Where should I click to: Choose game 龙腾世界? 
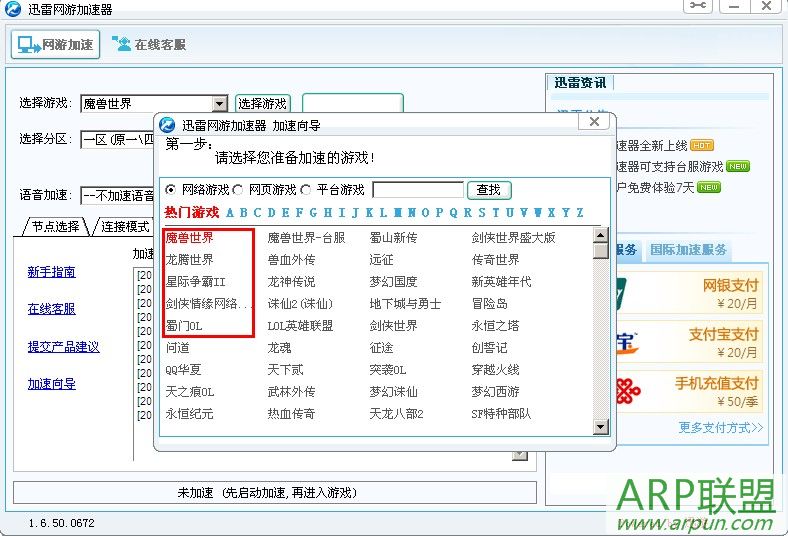click(x=189, y=260)
